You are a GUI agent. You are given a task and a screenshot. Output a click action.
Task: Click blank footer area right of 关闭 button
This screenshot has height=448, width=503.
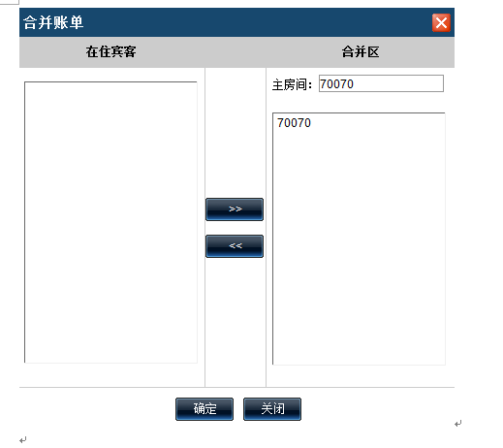(378, 409)
